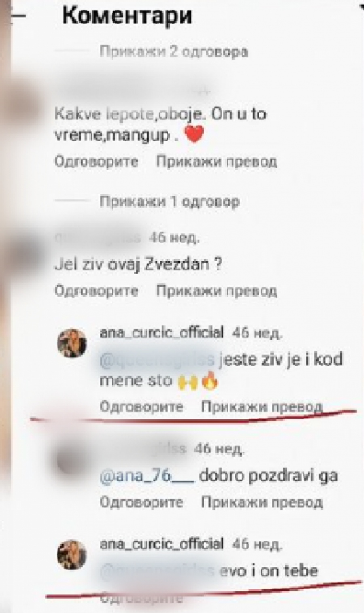Open the @ana_76___ mention link
Screen dimensions: 364x613
(147, 476)
